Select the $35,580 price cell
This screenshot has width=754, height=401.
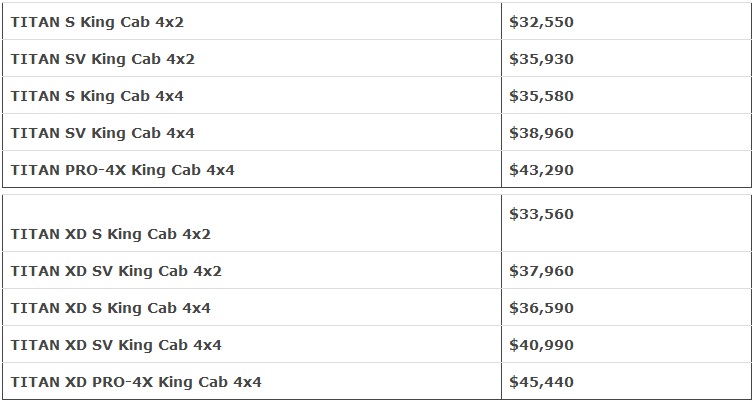[x=541, y=96]
